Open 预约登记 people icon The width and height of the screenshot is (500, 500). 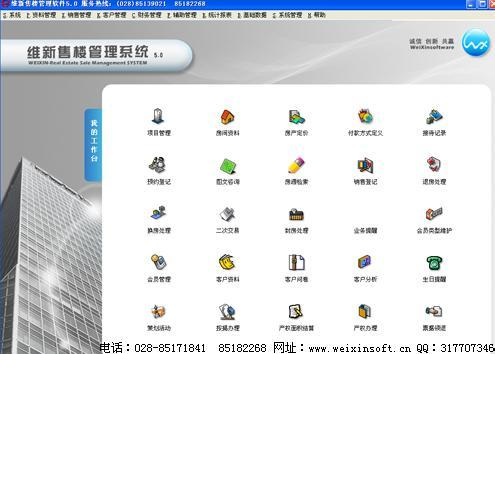(x=158, y=165)
